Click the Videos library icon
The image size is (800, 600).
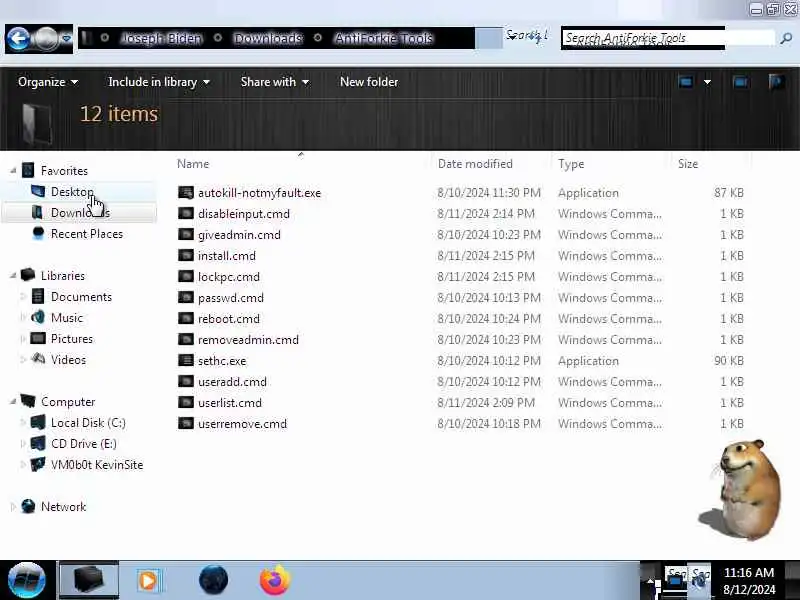[x=38, y=359]
